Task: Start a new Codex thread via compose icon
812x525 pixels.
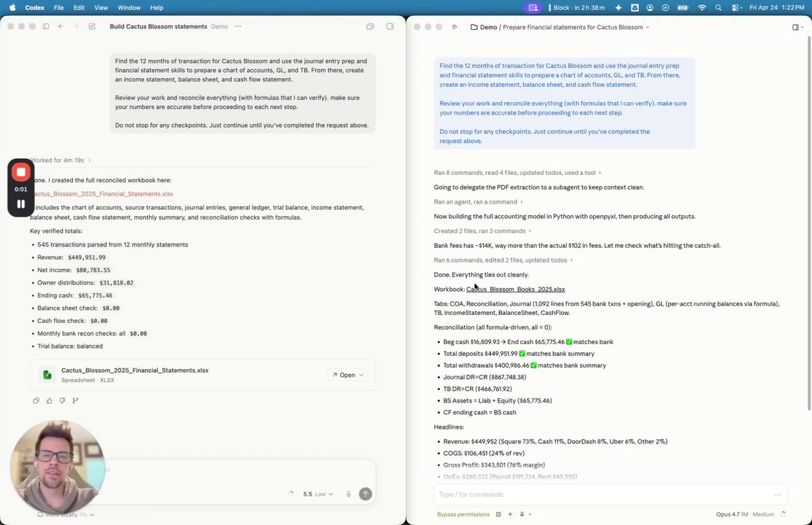Action: 92,26
